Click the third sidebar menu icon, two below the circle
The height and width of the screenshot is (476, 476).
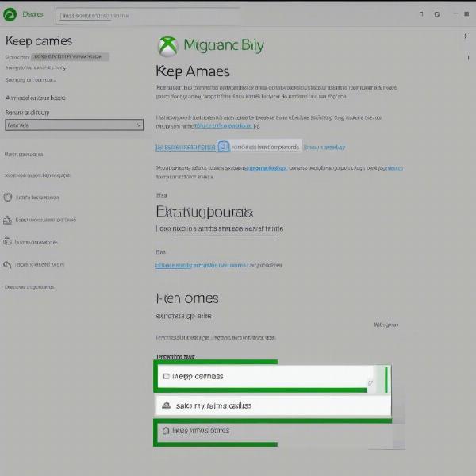coord(7,242)
